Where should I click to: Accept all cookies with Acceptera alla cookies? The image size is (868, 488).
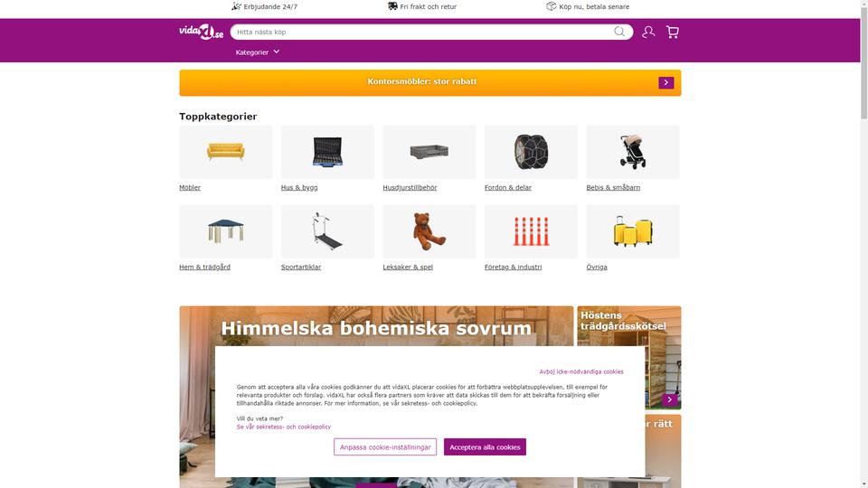click(x=485, y=447)
